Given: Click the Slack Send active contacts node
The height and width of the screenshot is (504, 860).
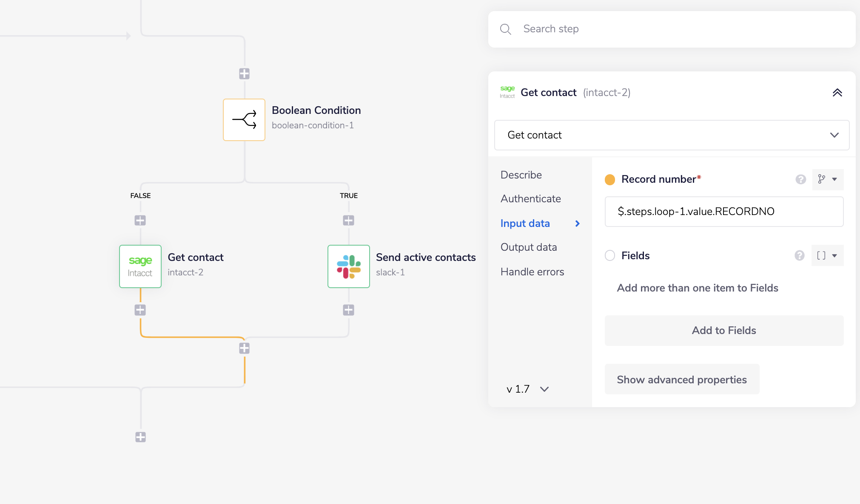Looking at the screenshot, I should point(349,266).
